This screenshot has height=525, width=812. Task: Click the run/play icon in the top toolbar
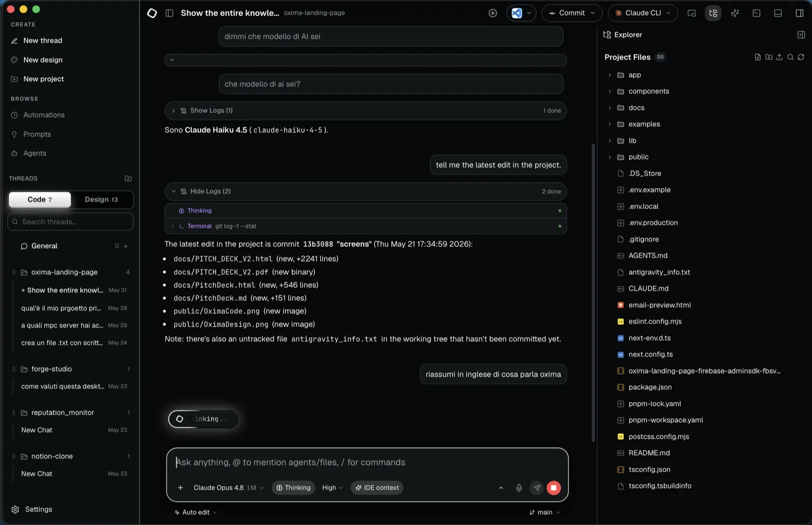493,13
